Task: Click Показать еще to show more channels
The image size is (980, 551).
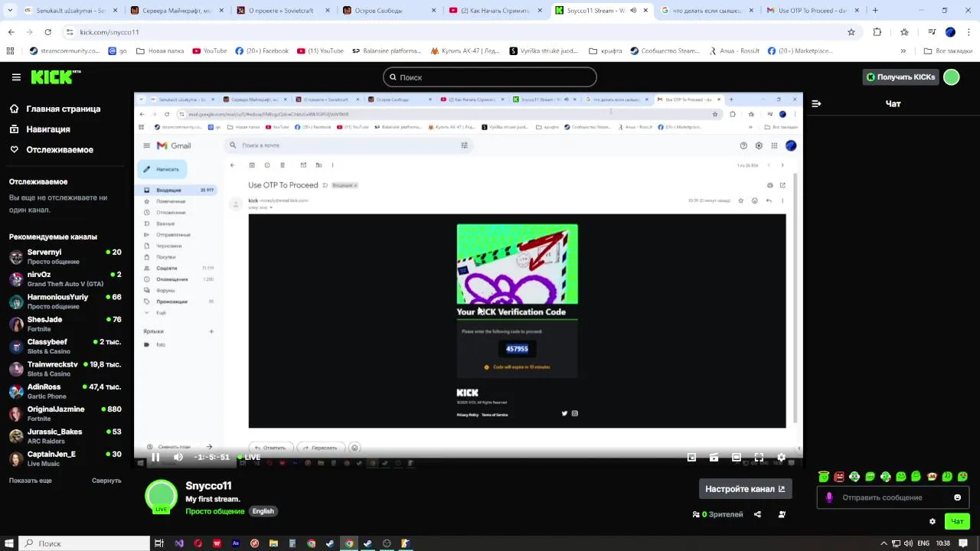Action: click(x=31, y=481)
